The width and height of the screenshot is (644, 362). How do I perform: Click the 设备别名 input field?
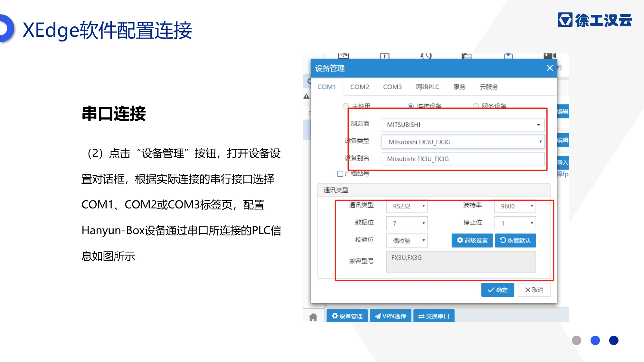pos(463,159)
